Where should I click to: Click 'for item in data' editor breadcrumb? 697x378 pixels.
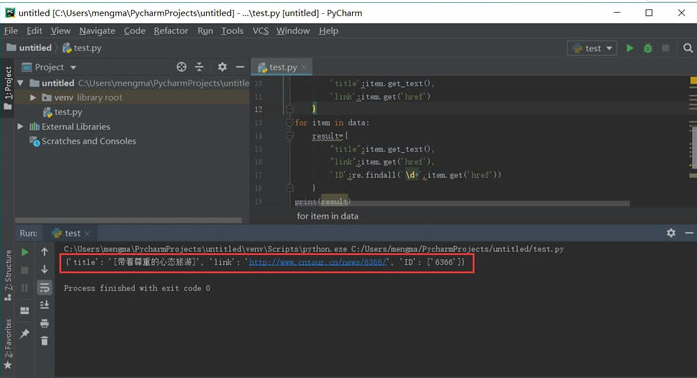[328, 216]
